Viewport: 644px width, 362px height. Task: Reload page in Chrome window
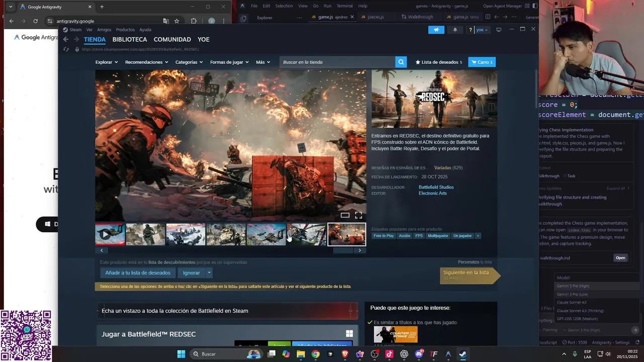35,21
